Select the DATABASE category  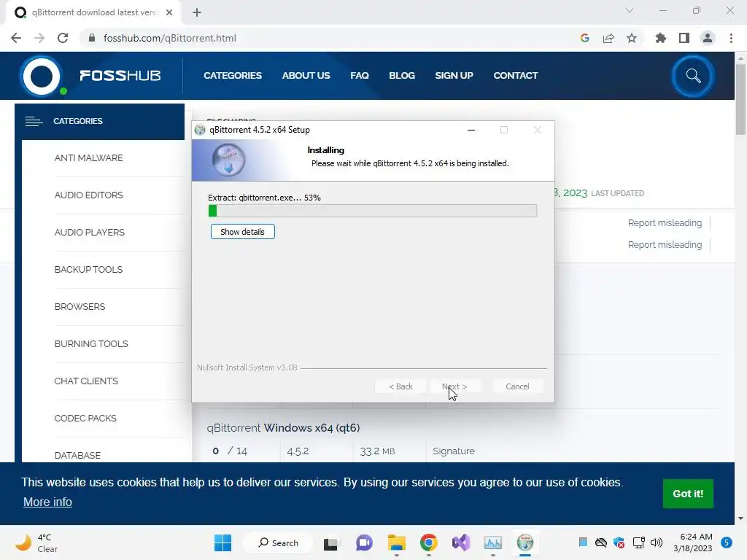77,455
